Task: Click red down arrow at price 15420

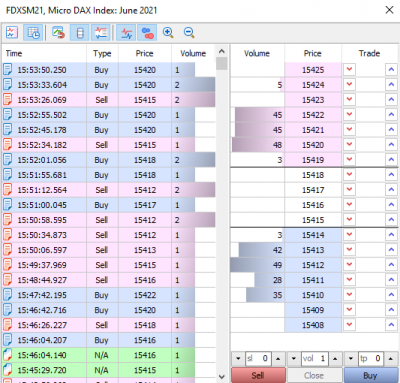Action: [349, 145]
